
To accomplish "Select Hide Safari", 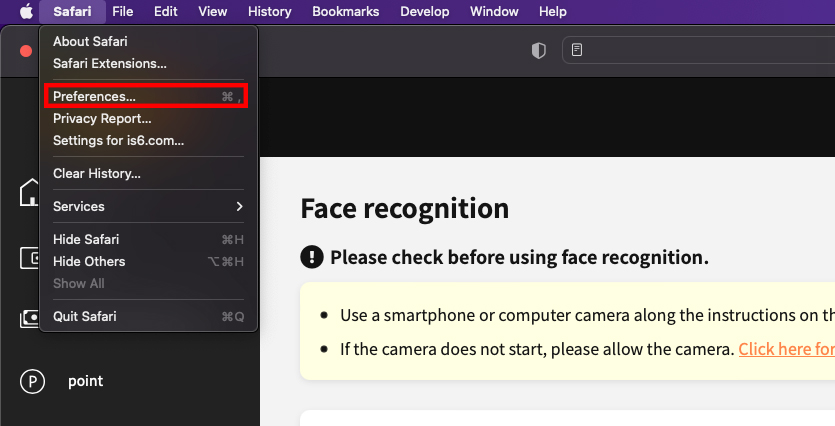I will pyautogui.click(x=148, y=240).
